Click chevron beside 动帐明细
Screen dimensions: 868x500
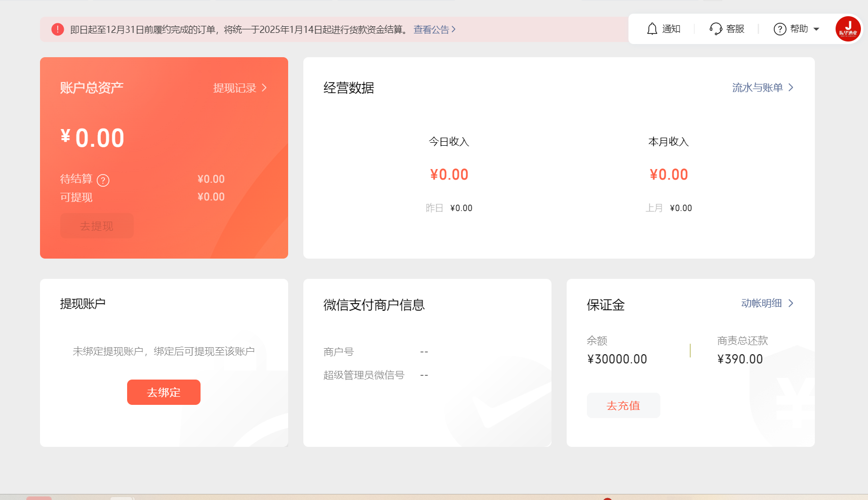click(791, 303)
